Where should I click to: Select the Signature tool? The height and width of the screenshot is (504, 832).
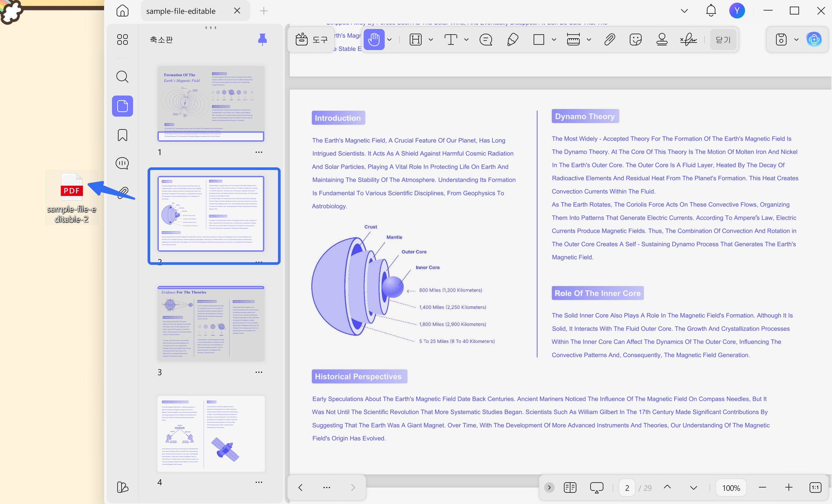[x=688, y=40]
